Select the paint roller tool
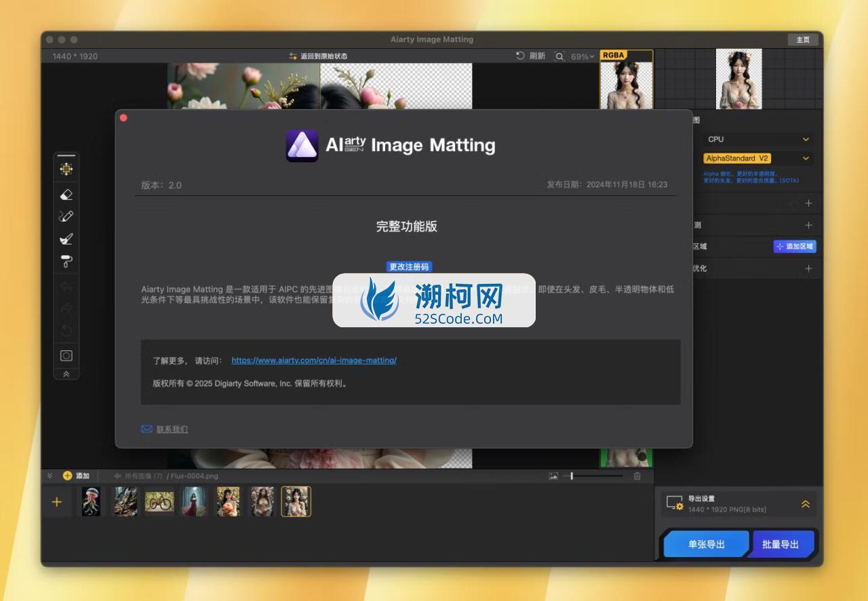This screenshot has width=868, height=601. pyautogui.click(x=66, y=262)
